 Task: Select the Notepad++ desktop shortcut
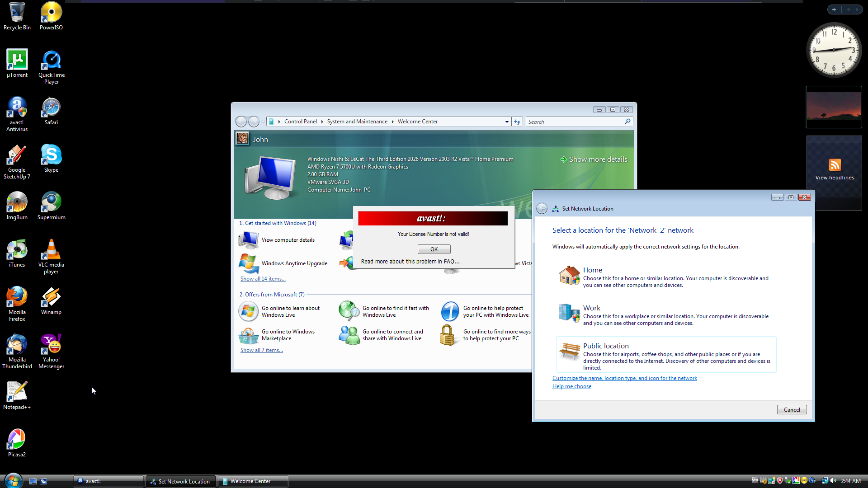click(17, 396)
